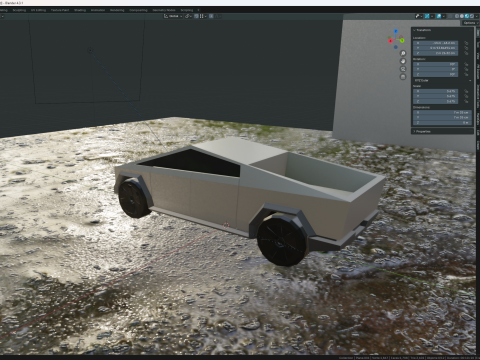Screen dimensions: 480x360
Task: Open the Texture Paint workspace tab
Action: pos(60,10)
